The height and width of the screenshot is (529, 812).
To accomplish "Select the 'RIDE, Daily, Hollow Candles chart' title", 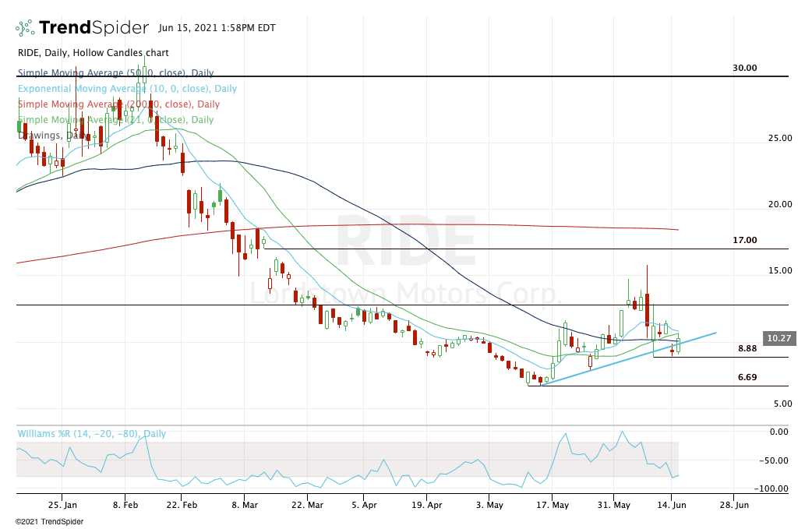I will click(94, 53).
